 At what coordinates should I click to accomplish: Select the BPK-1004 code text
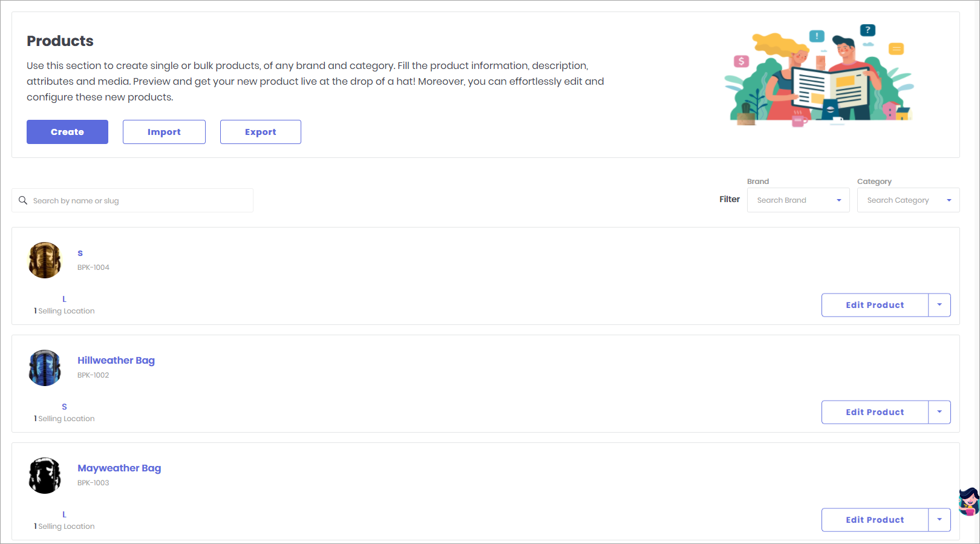point(93,267)
